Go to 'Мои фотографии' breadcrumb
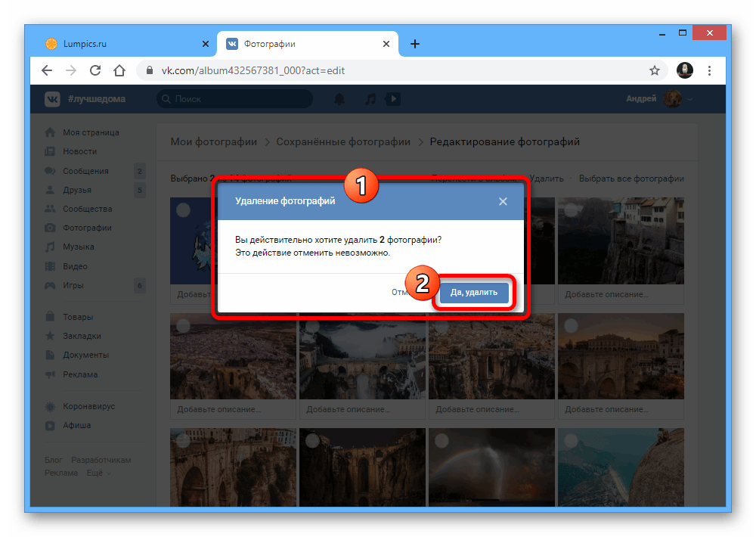The height and width of the screenshot is (537, 756). [x=214, y=142]
